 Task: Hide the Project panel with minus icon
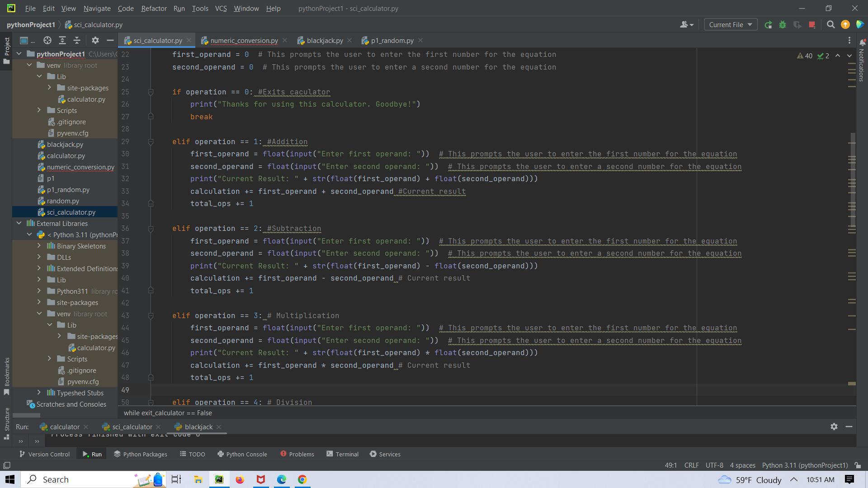(110, 40)
